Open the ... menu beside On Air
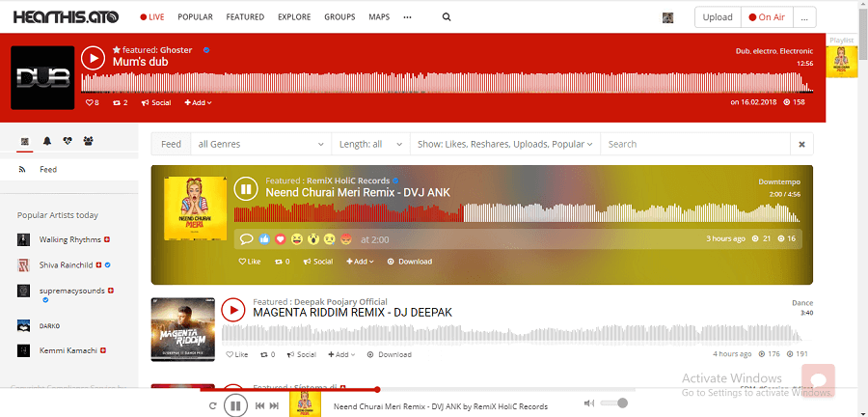 804,17
